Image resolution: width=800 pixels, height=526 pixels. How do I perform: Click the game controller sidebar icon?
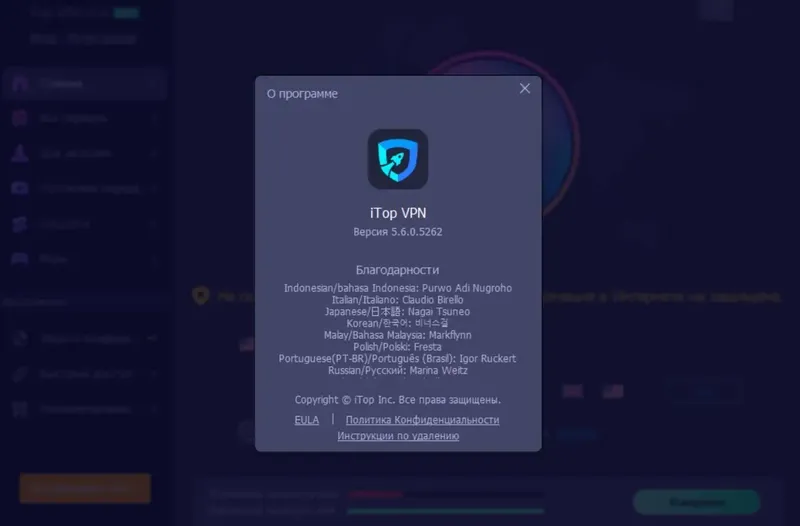coord(20,259)
